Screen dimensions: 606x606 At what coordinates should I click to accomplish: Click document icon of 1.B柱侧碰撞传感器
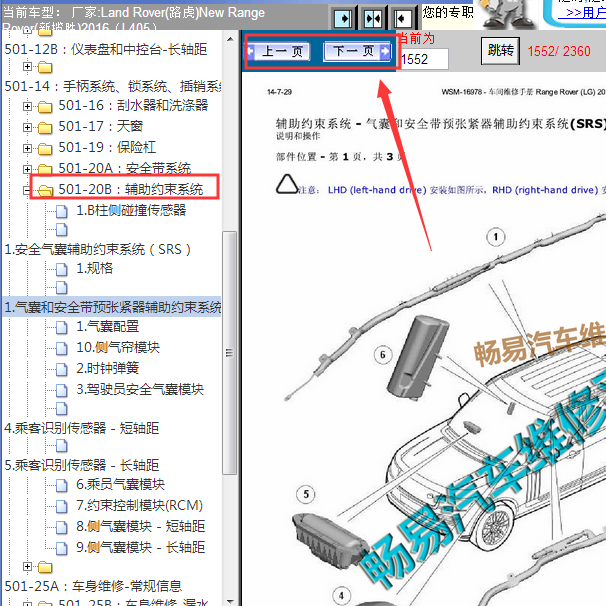click(x=61, y=211)
